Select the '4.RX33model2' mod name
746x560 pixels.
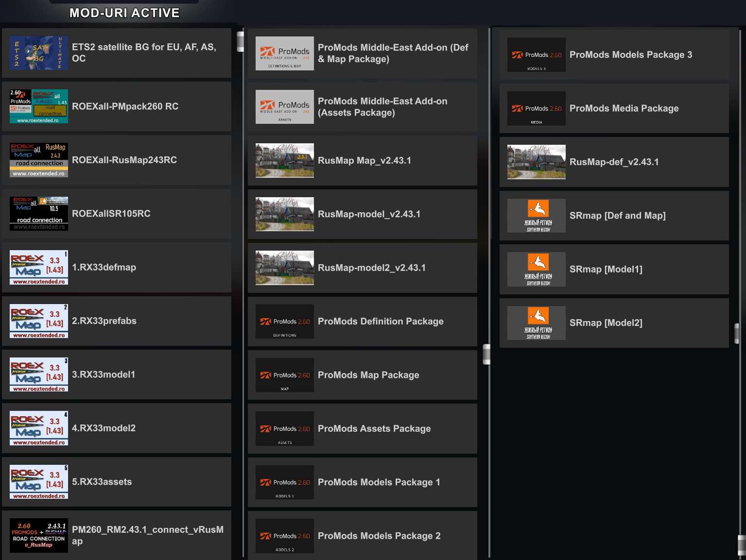[x=104, y=428]
